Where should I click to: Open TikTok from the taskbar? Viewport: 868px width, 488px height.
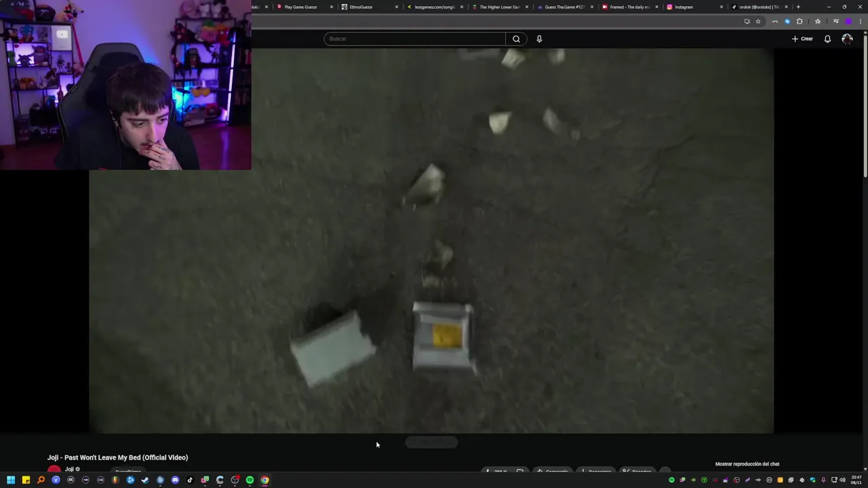point(190,480)
